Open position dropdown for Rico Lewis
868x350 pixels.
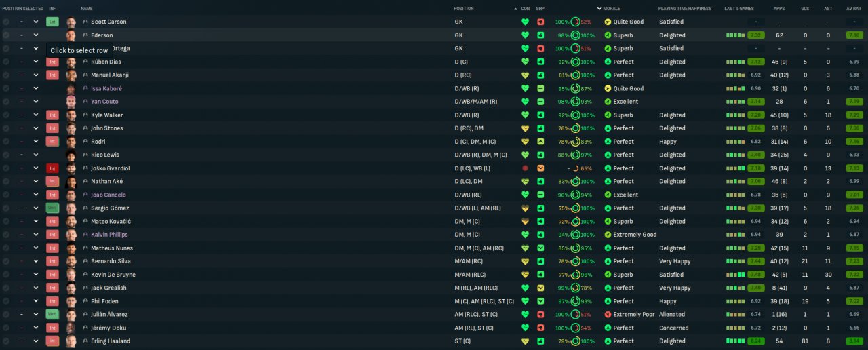coord(36,155)
